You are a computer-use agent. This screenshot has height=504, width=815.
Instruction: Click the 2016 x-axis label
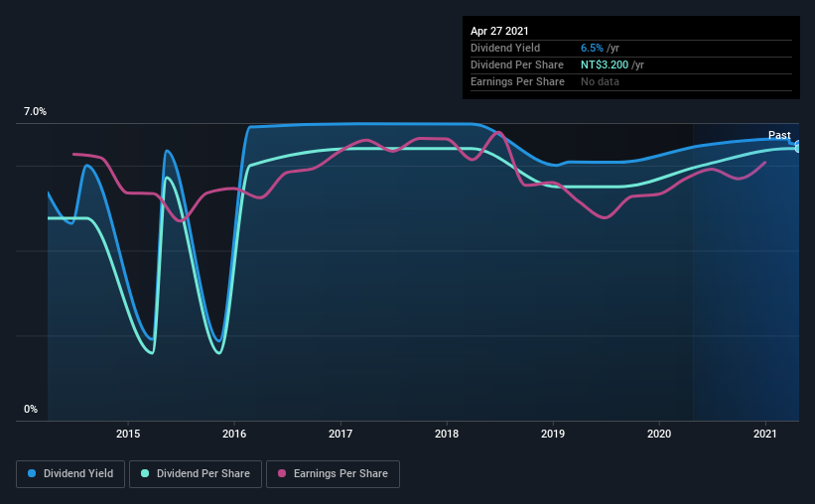tap(234, 434)
